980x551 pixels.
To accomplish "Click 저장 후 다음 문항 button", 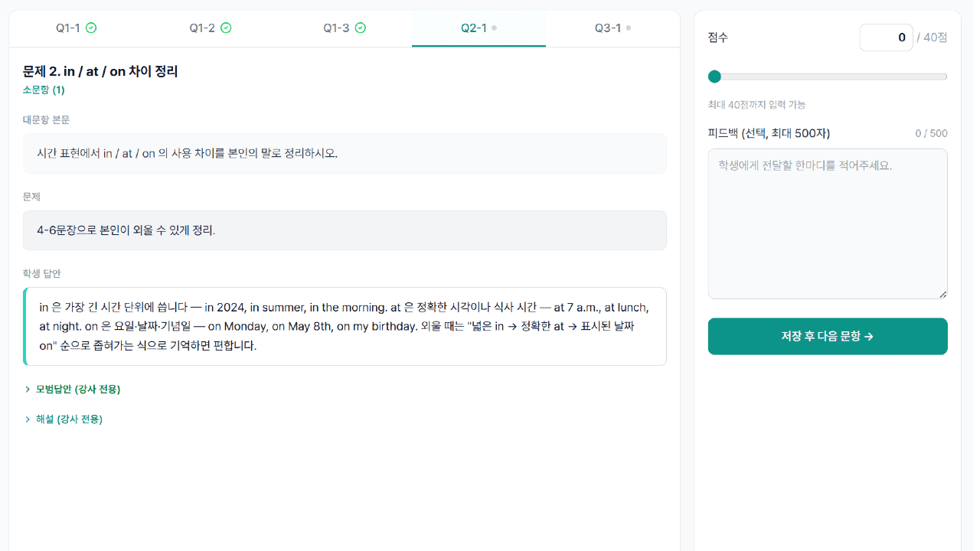I will coord(828,337).
